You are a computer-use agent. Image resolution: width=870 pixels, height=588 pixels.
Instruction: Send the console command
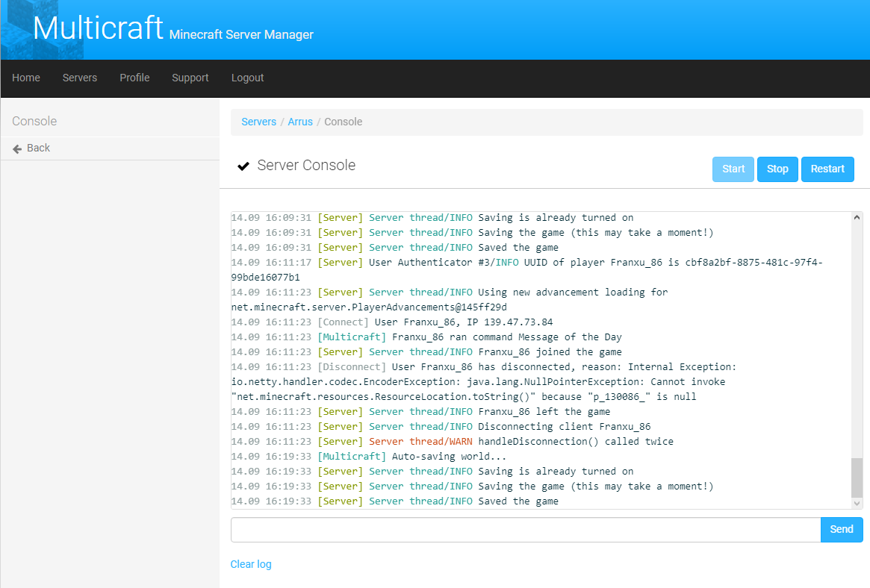point(842,530)
